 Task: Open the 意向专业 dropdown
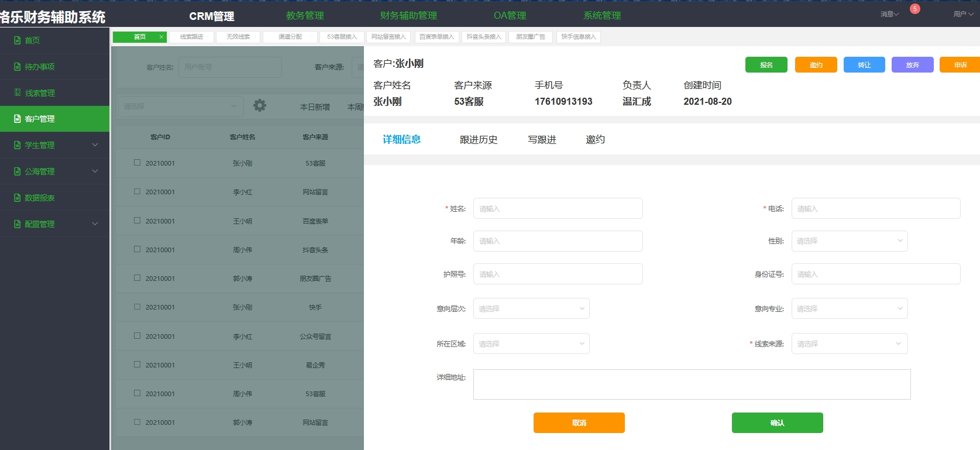tap(850, 308)
